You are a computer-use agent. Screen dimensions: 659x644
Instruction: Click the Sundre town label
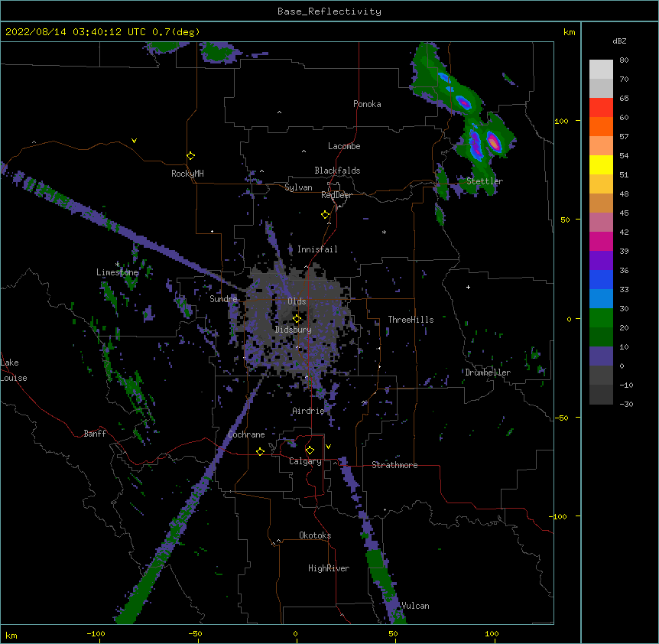[x=223, y=299]
